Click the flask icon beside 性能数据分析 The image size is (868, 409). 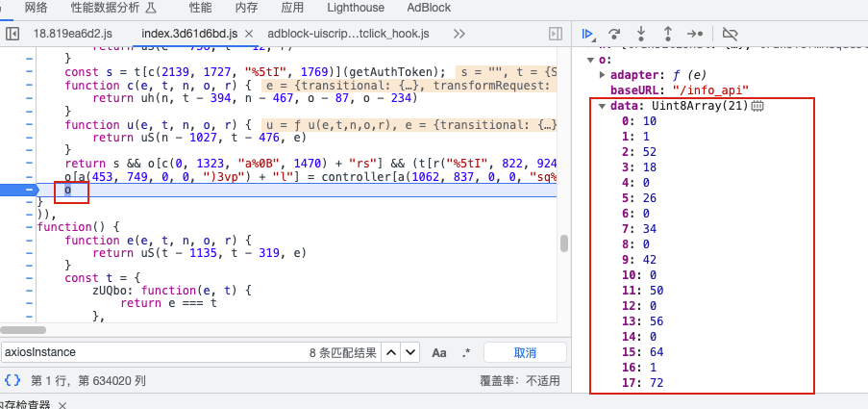coord(151,8)
